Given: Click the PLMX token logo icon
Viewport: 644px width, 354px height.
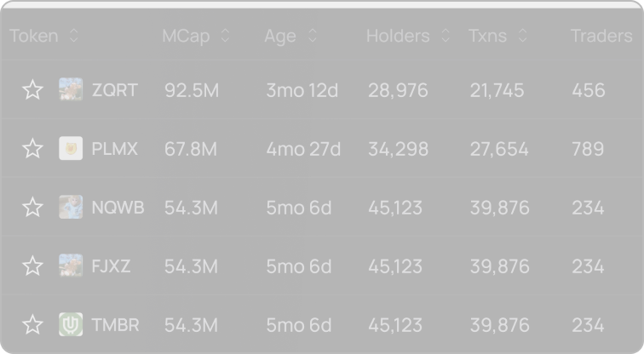Looking at the screenshot, I should coord(71,148).
